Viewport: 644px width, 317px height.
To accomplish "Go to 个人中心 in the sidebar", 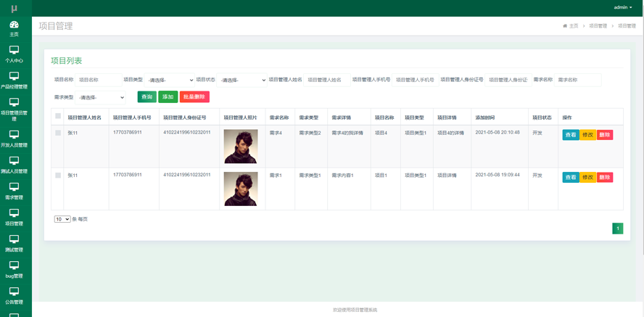I will 14,54.
